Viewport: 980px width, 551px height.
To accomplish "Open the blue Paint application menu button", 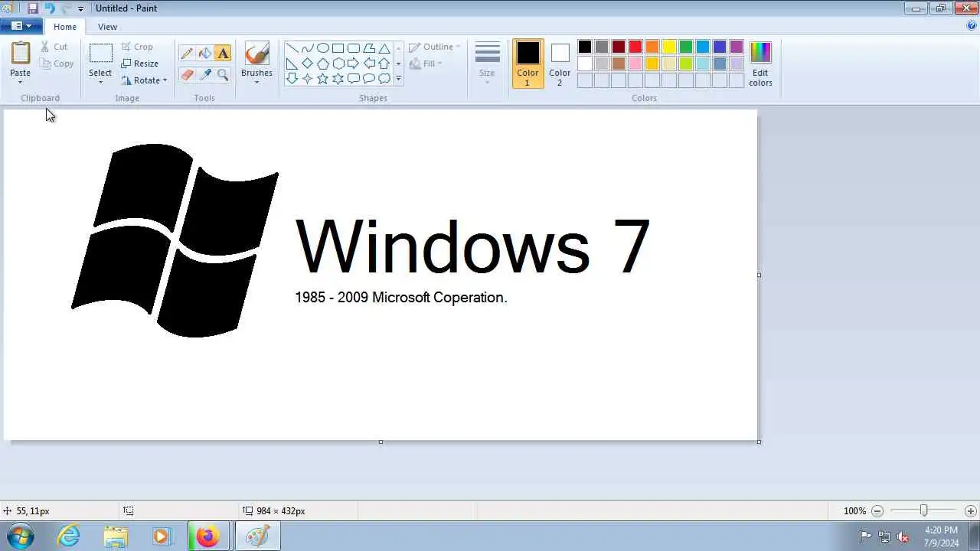I will (x=21, y=26).
